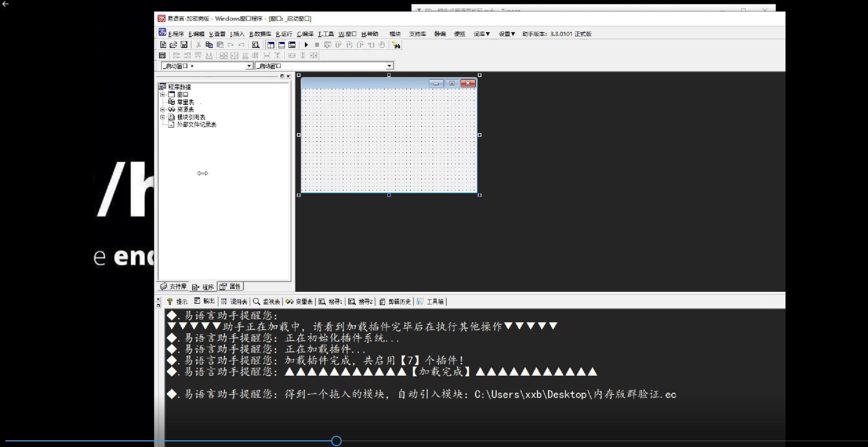
Task: Click the 支持库 button in menu bar
Action: [x=417, y=34]
